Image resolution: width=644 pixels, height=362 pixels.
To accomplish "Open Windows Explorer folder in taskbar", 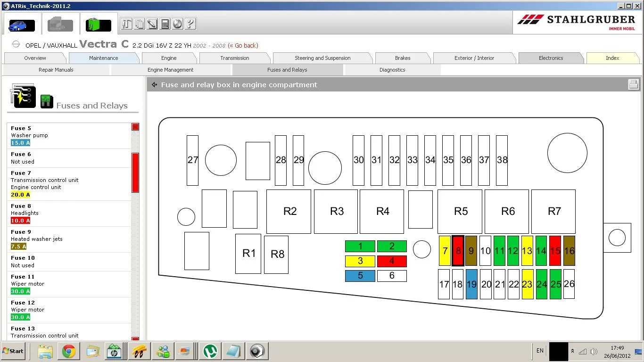I will (x=45, y=351).
